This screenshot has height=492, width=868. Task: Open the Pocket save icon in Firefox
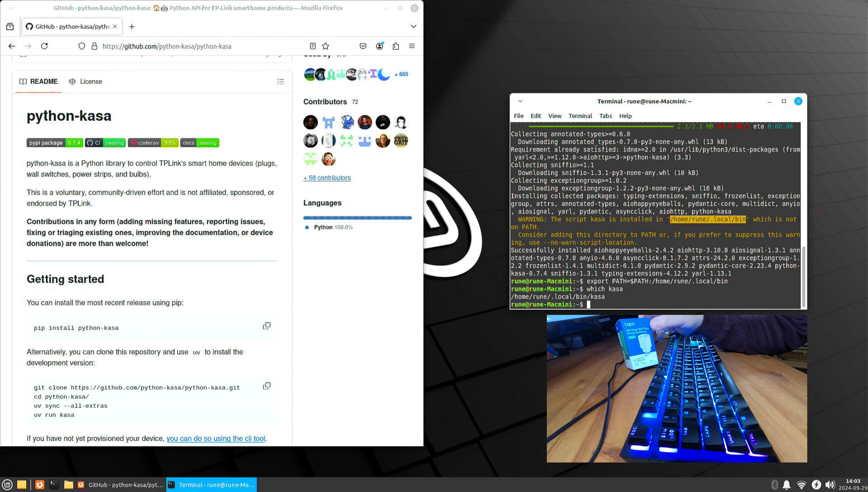point(363,46)
